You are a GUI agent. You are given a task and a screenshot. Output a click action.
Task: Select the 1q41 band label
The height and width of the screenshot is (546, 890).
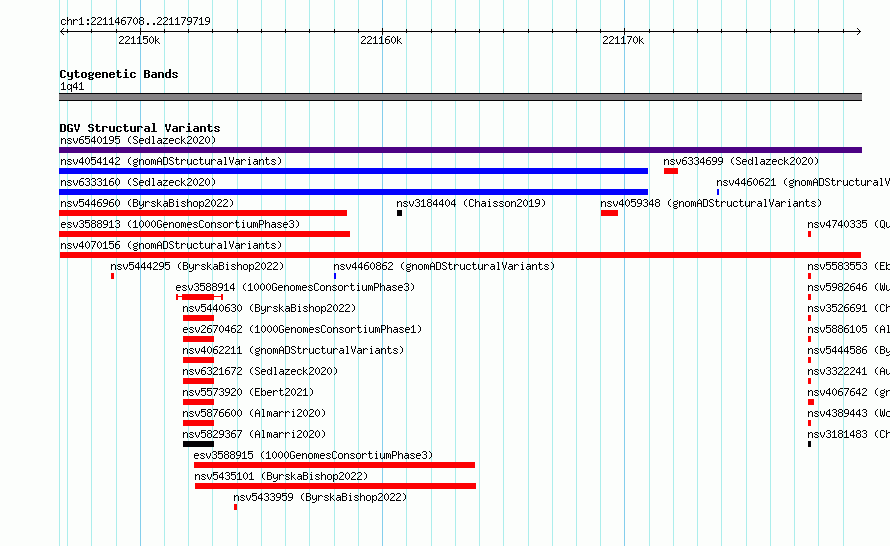[72, 86]
